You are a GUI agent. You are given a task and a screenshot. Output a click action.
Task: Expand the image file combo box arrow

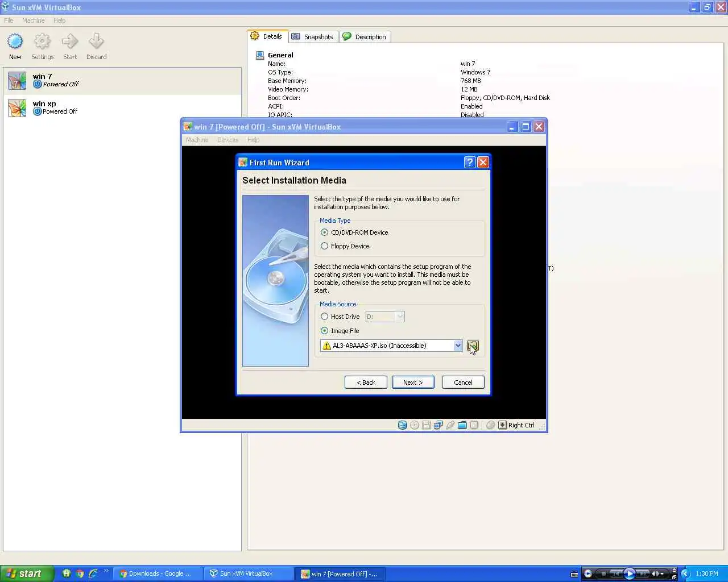click(x=458, y=346)
